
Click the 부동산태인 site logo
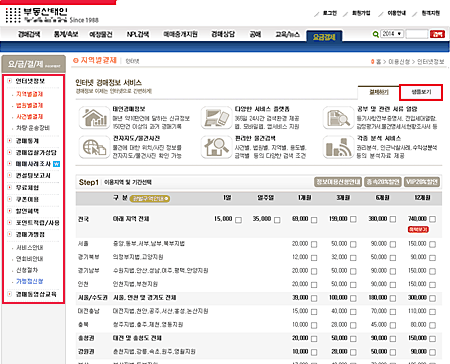pos(37,15)
